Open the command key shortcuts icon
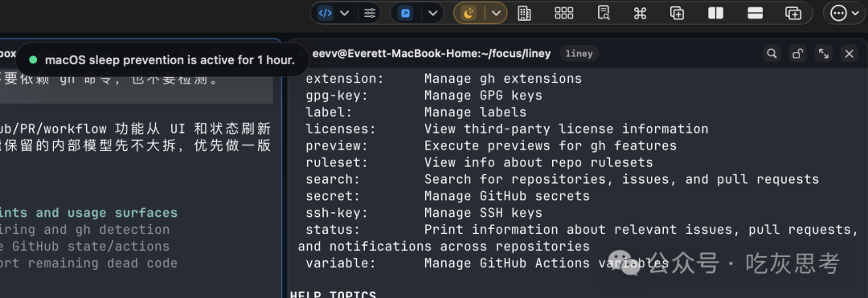The image size is (868, 298). (640, 14)
